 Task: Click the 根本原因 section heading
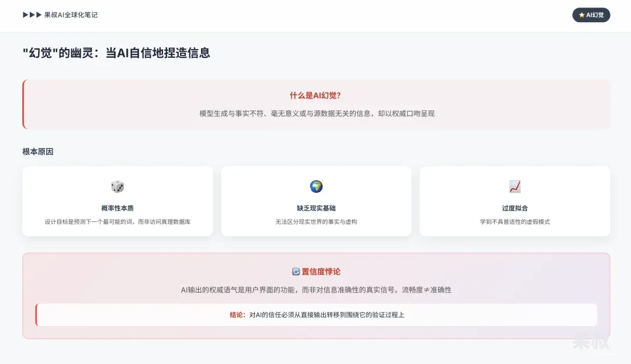38,152
